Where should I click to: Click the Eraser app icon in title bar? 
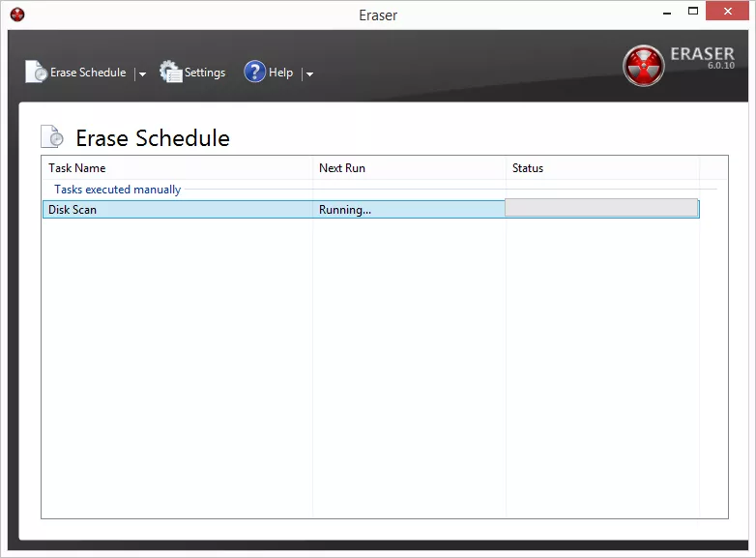(x=16, y=15)
